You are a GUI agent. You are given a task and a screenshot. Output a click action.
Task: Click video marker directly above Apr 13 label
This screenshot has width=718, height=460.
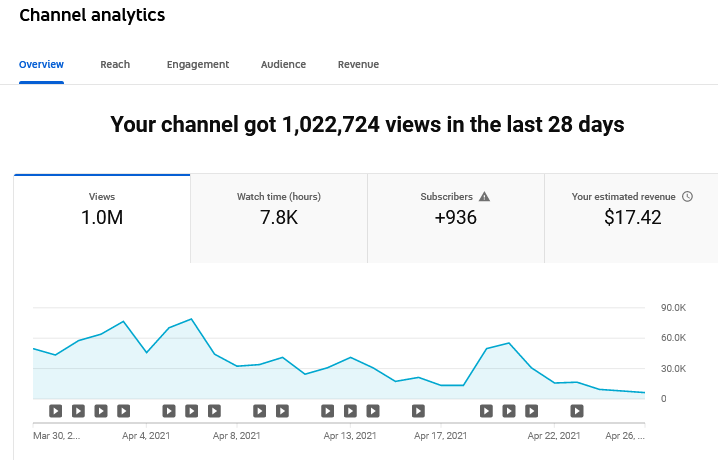[x=350, y=410]
